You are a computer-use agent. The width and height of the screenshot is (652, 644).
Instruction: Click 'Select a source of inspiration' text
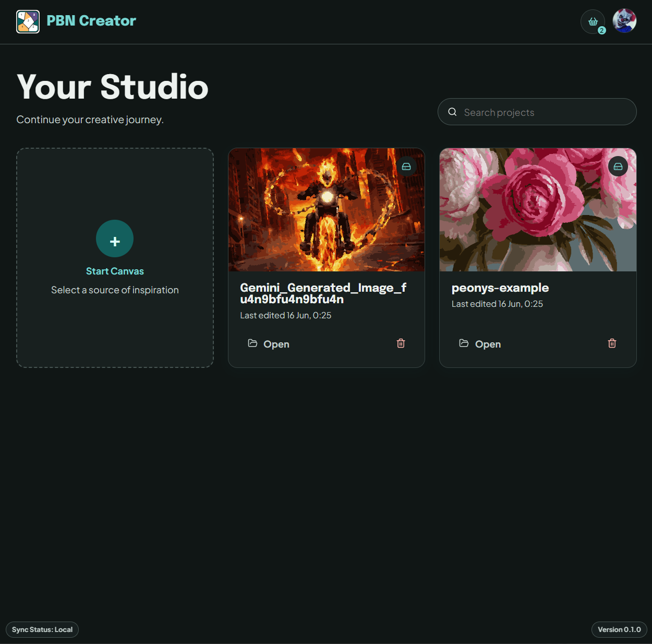point(115,290)
